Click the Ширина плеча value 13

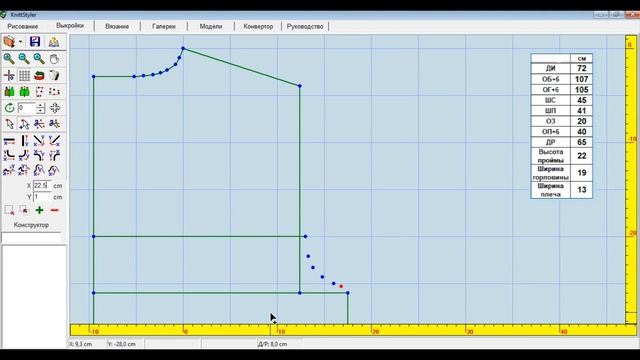(x=582, y=190)
